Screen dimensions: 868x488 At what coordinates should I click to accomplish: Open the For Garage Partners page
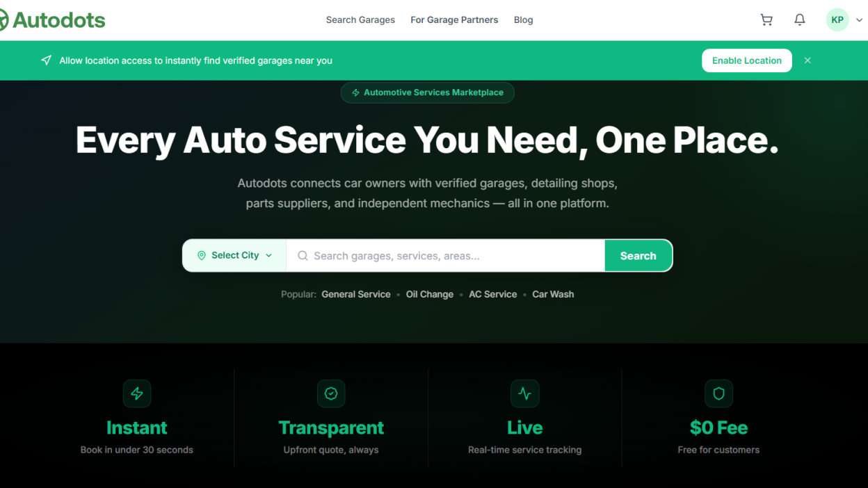[454, 19]
